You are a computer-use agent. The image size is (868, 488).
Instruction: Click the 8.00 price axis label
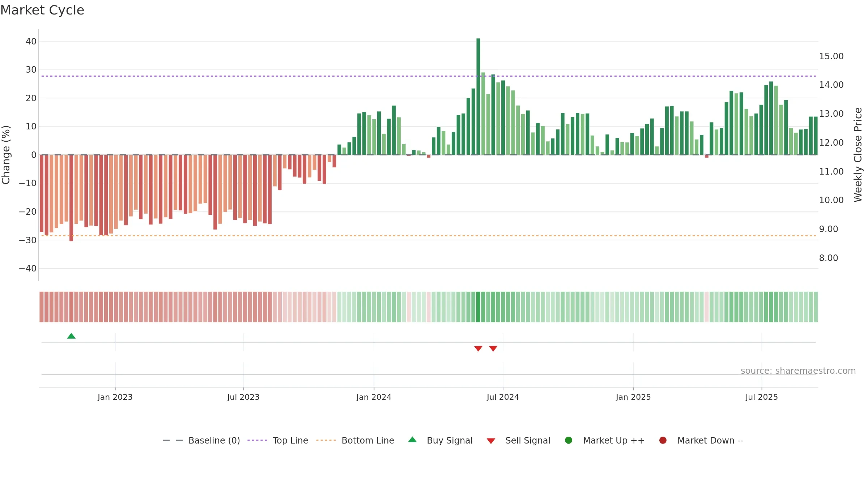coord(828,258)
